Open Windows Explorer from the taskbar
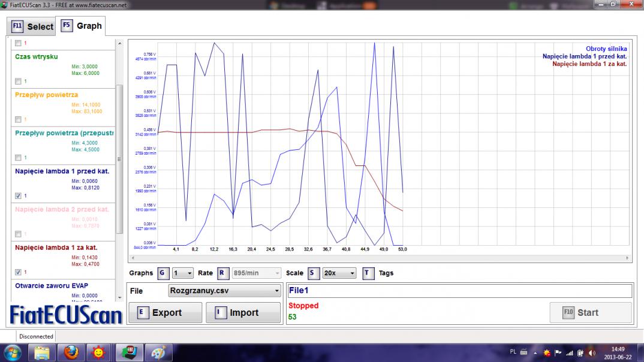Screen dimensions: 644x362 tap(41, 352)
